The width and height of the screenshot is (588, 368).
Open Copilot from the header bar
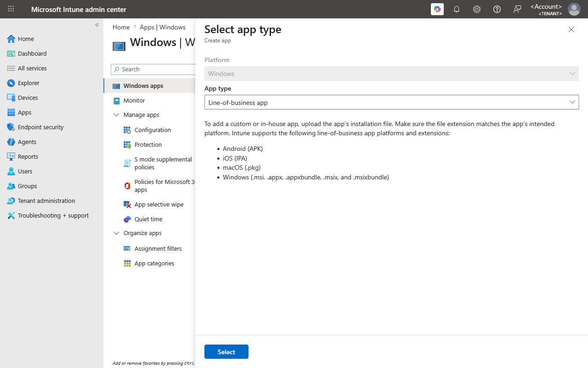click(x=437, y=9)
